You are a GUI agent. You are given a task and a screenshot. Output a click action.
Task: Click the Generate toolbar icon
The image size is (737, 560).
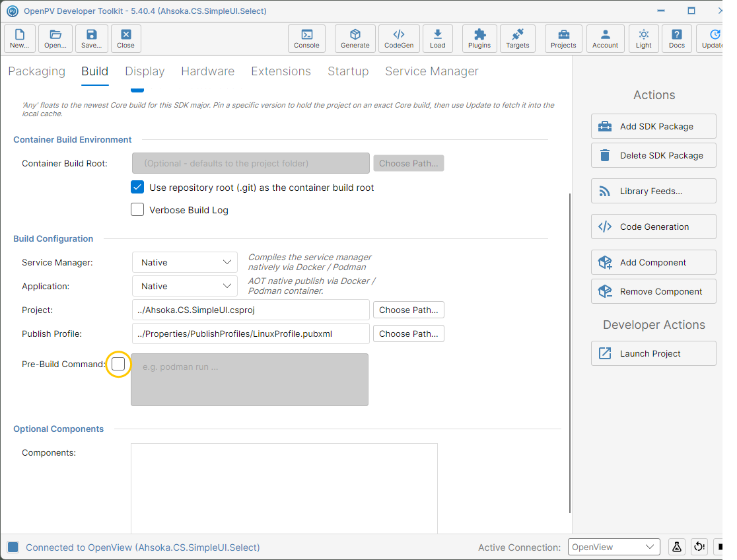[355, 38]
